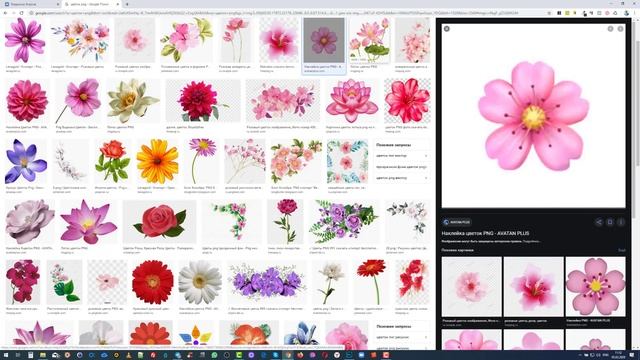Viewport: 640px width, 360px height.
Task: Open the blue-purple crocus result
Action: point(26,161)
